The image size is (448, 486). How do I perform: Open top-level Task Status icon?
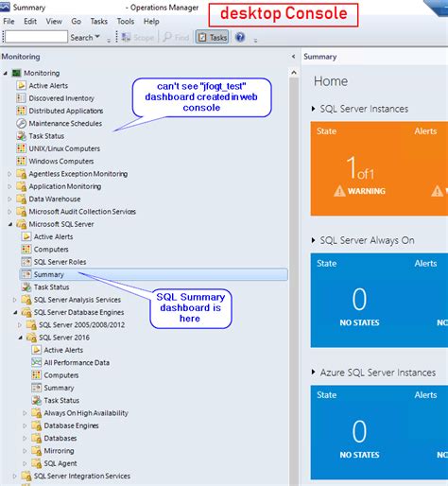pos(21,136)
